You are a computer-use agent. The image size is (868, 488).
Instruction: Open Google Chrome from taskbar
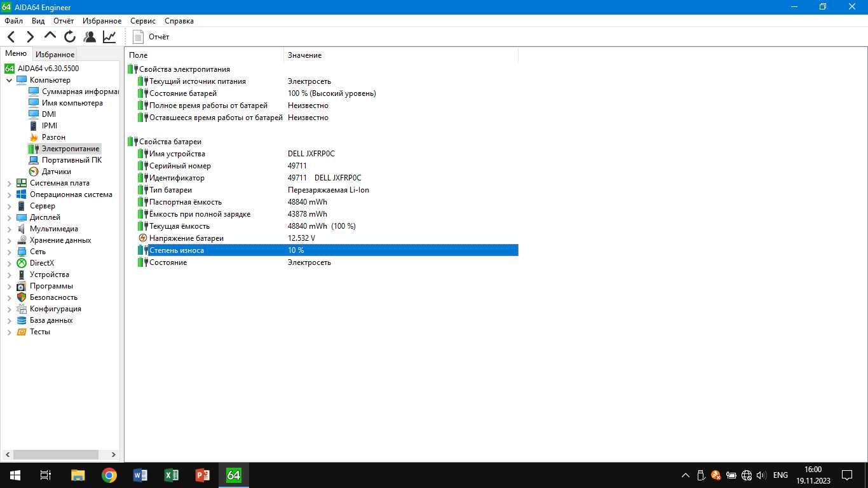(109, 475)
